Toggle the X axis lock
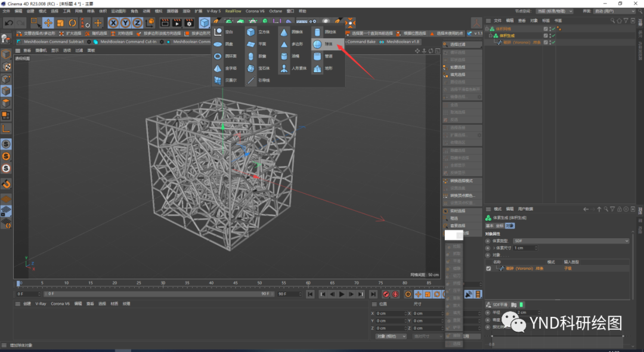The height and width of the screenshot is (352, 644). tap(114, 23)
